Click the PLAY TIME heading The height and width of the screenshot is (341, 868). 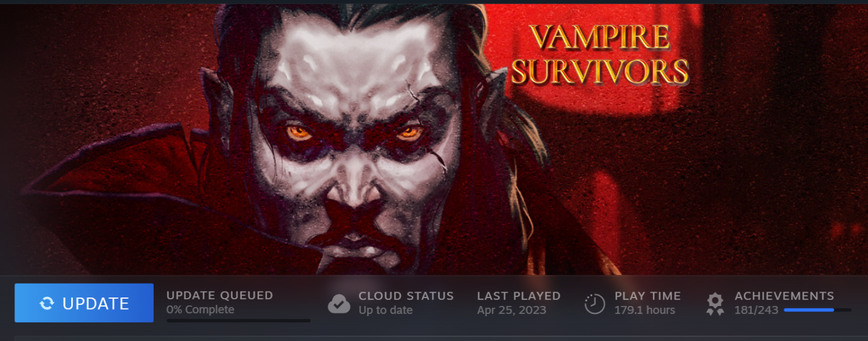647,296
